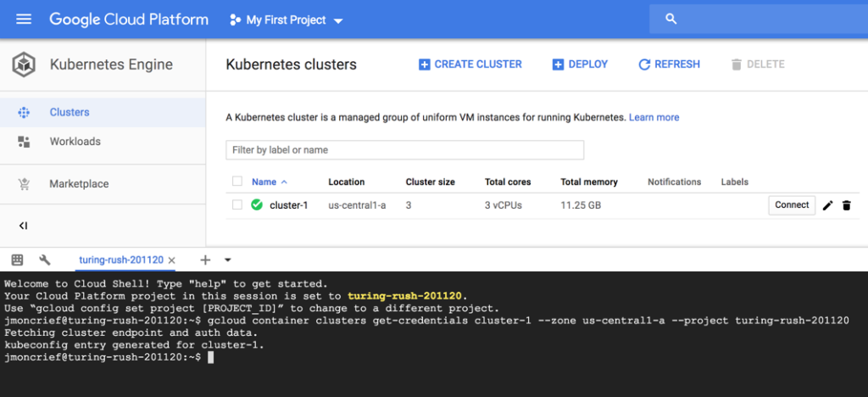Open Marketplace in the sidebar

[103, 184]
